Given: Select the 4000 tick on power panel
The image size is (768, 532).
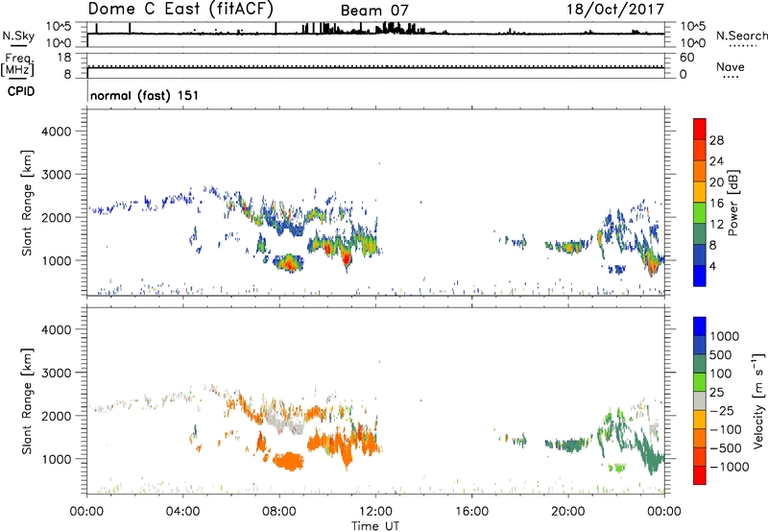Looking at the screenshot, I should coord(57,132).
